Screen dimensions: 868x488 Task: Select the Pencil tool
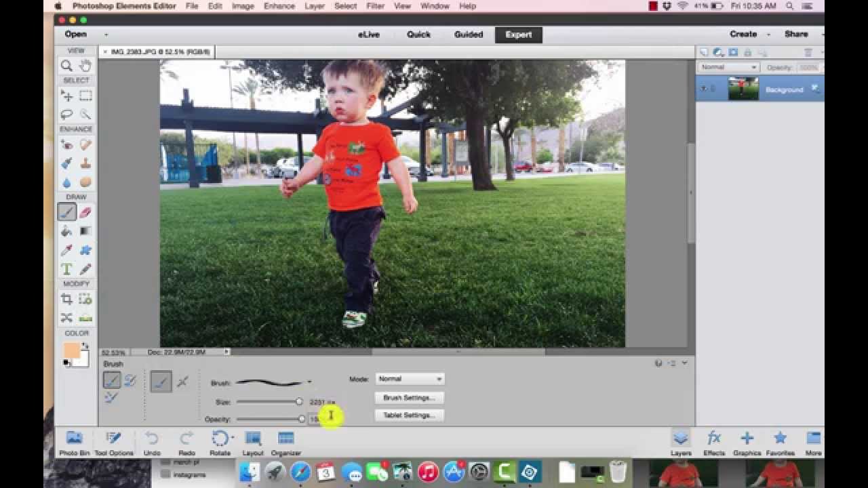coord(85,269)
